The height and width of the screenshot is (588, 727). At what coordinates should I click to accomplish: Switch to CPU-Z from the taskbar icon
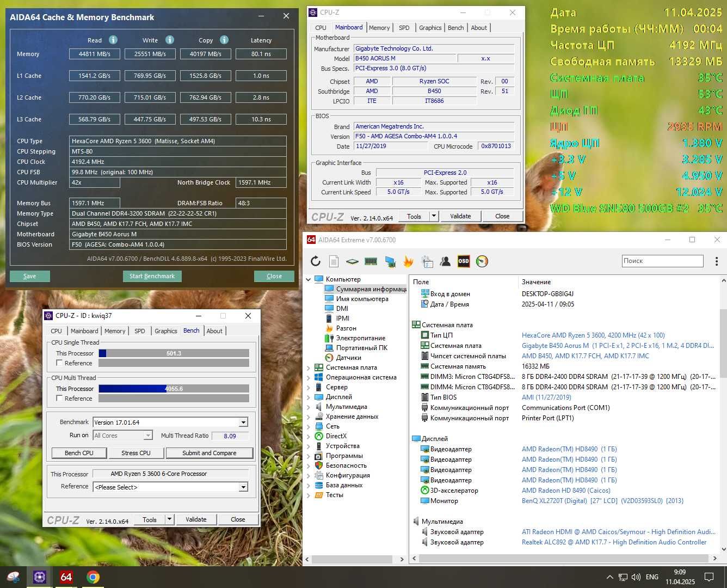point(40,577)
